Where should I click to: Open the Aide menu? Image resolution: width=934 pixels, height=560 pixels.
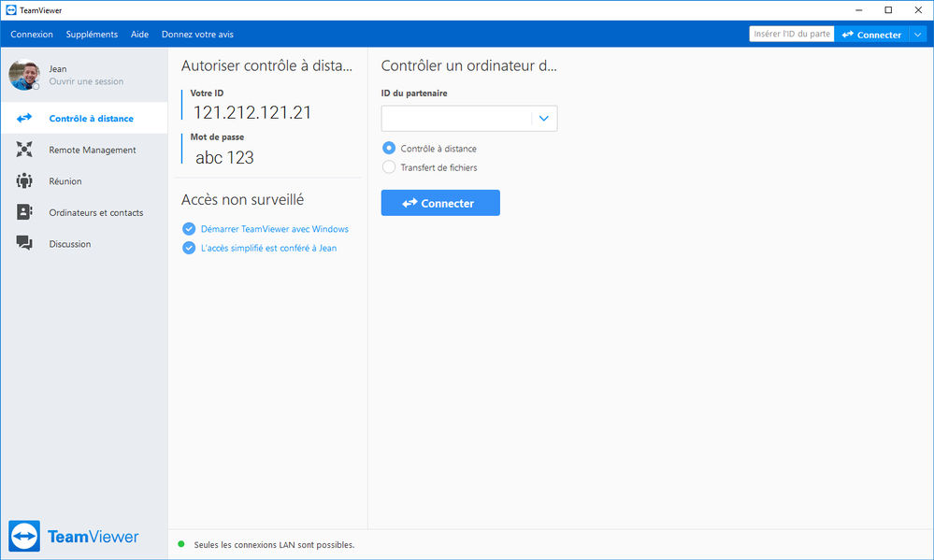(x=139, y=35)
